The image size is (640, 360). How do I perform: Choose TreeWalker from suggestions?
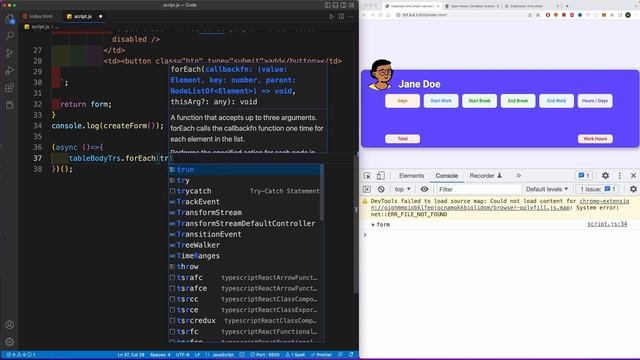pos(245,245)
